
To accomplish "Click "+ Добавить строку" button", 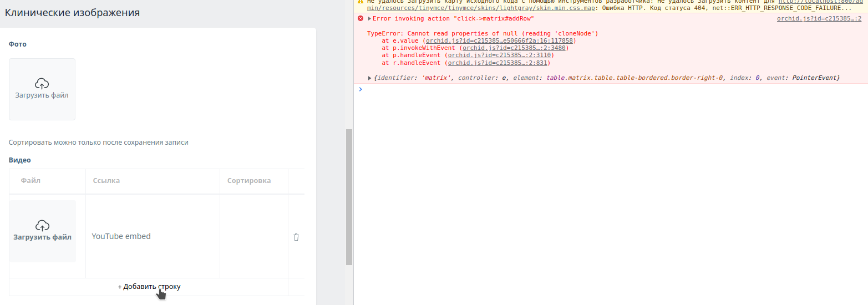I will coord(149,287).
